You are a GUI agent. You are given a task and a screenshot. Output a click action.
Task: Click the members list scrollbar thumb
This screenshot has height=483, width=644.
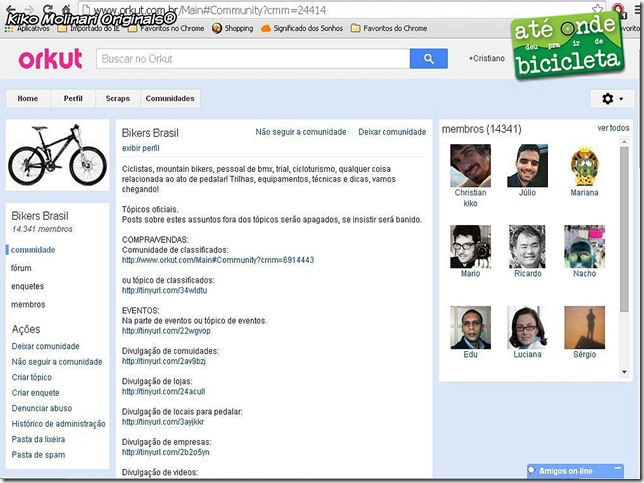coord(624,229)
